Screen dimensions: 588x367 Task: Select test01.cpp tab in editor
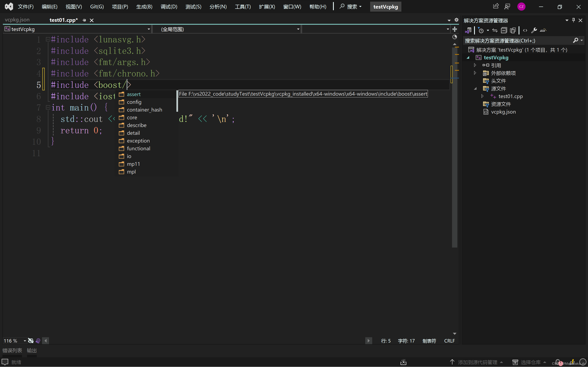pos(63,20)
